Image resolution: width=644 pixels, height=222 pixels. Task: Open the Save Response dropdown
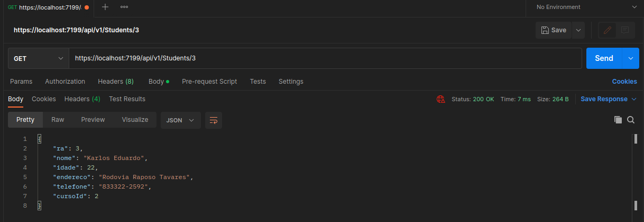pyautogui.click(x=609, y=99)
